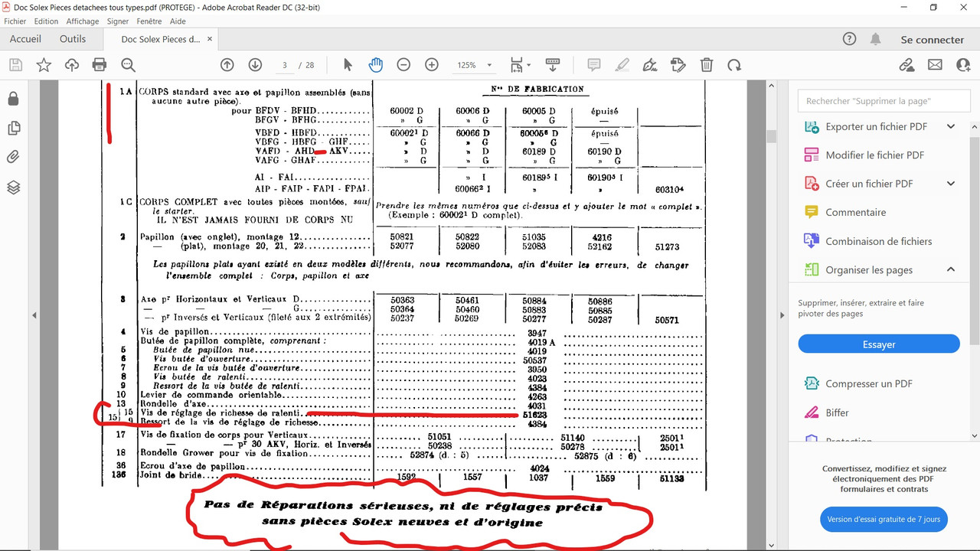Image resolution: width=980 pixels, height=551 pixels.
Task: Send the file by email envelope icon
Action: 935,65
